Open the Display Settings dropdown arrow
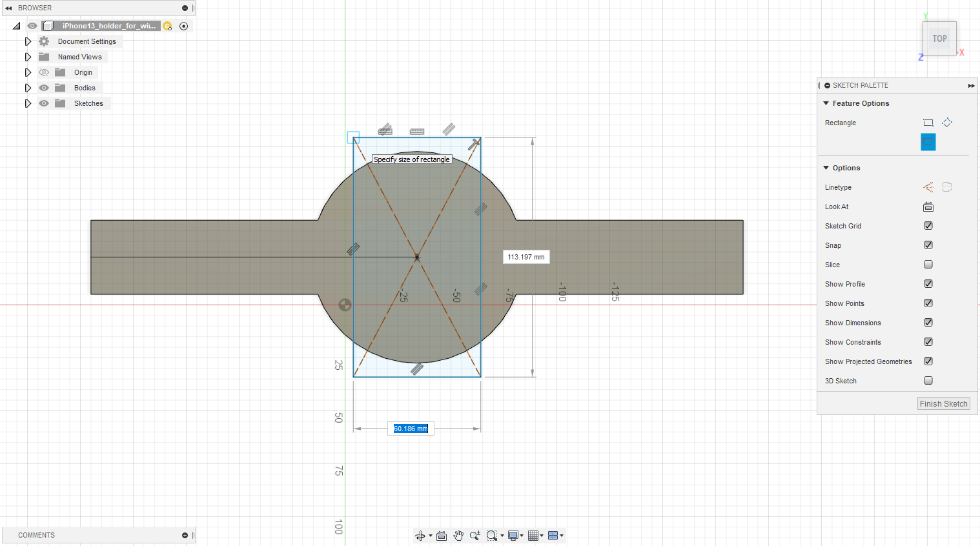The image size is (980, 546). tap(522, 536)
